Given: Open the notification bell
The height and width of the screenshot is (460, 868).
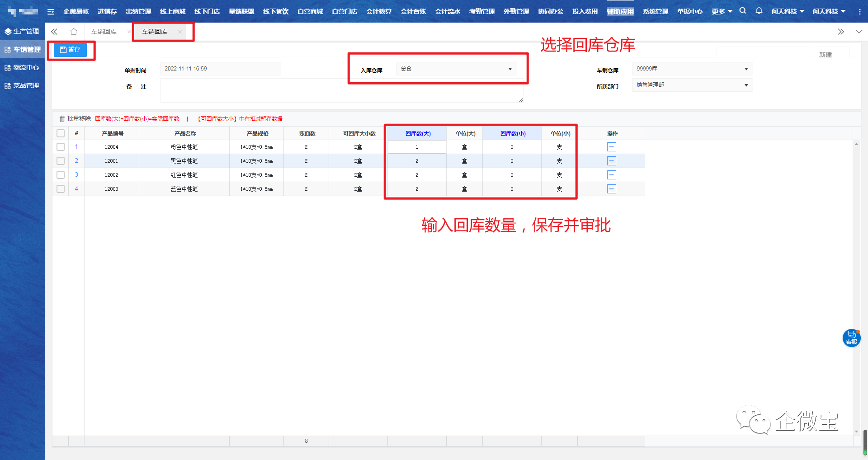Looking at the screenshot, I should (x=759, y=11).
